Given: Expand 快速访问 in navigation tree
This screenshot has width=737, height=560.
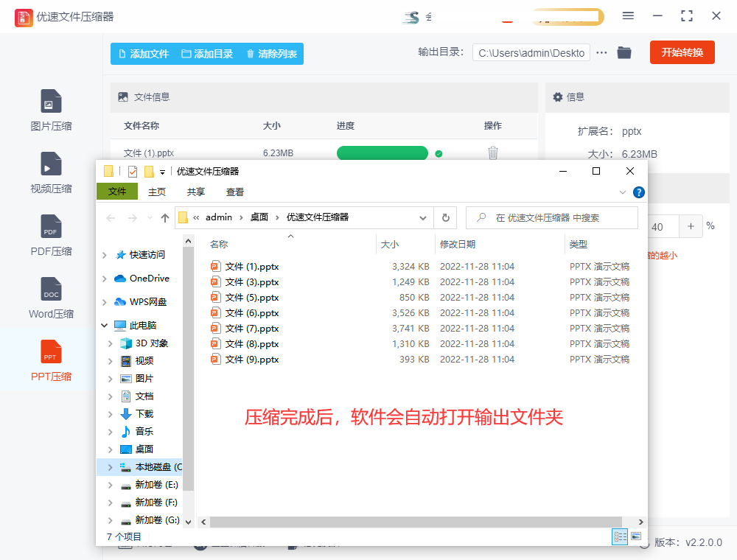Looking at the screenshot, I should [x=105, y=255].
